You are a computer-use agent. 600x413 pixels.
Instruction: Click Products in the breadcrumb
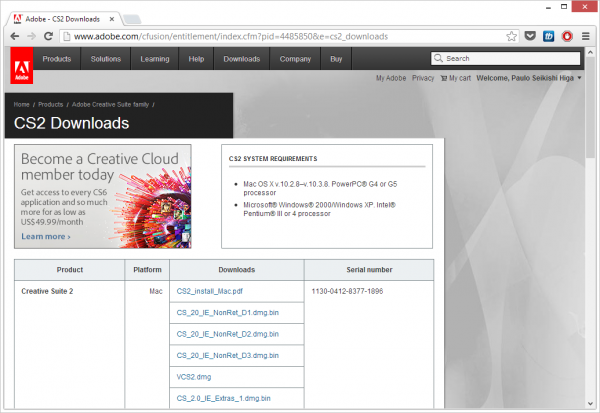click(x=51, y=104)
